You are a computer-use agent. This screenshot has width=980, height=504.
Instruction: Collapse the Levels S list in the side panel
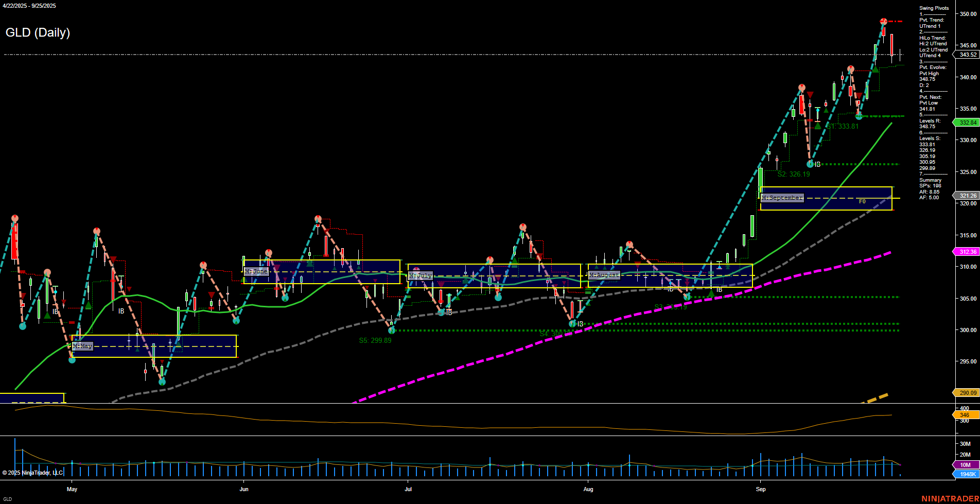click(930, 138)
